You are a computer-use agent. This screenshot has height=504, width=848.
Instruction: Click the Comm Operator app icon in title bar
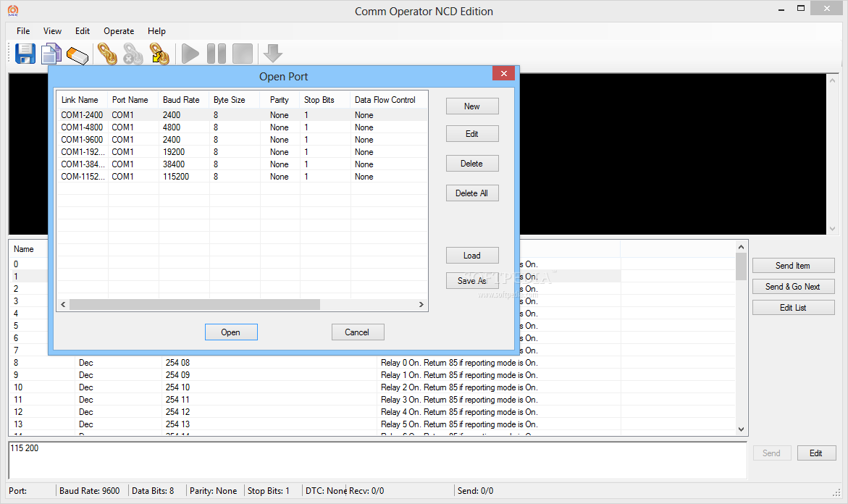13,11
